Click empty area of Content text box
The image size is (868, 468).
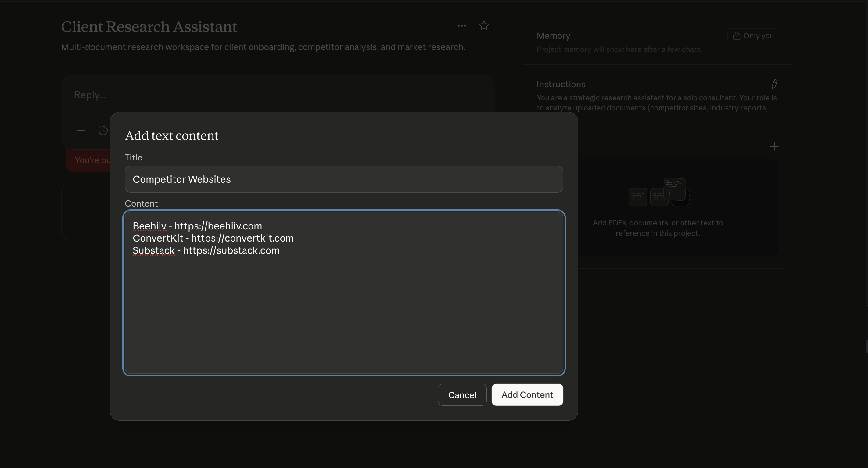coord(344,314)
